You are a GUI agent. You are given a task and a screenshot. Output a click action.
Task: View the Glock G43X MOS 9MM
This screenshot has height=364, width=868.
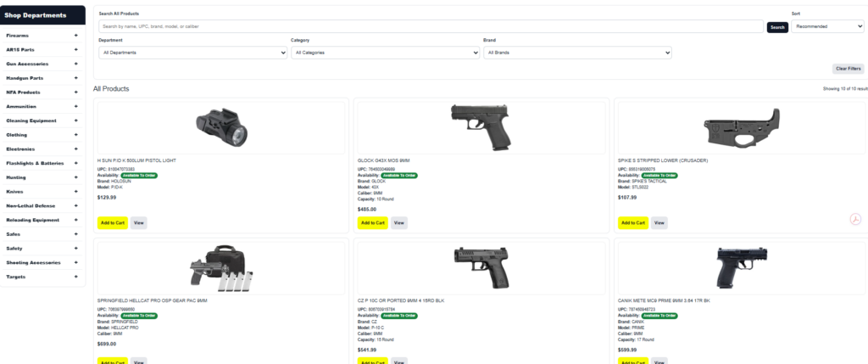point(399,222)
